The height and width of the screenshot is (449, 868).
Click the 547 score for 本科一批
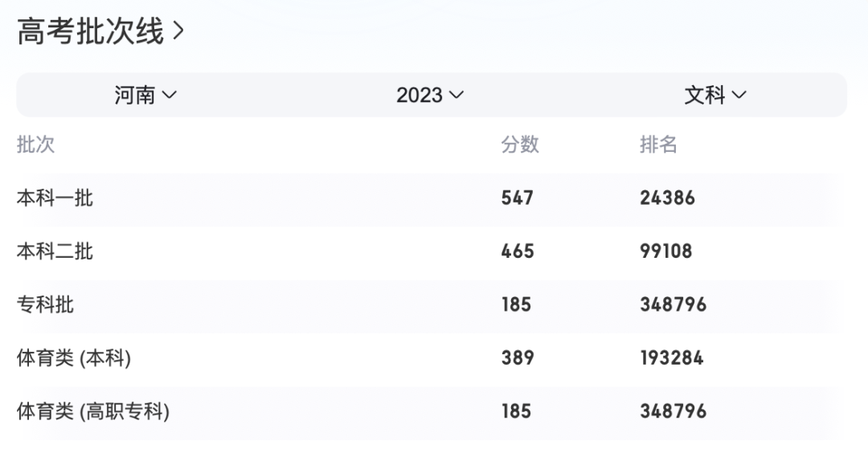[x=517, y=198]
